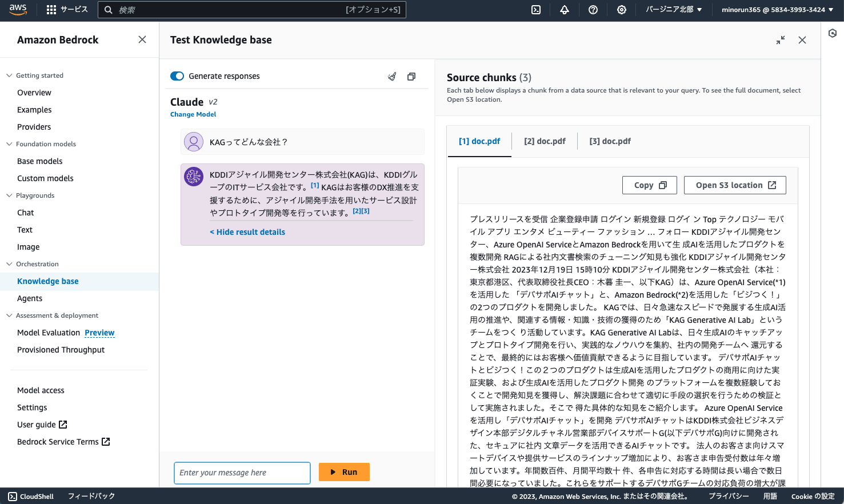
Task: View notifications with the bell icon
Action: (565, 9)
